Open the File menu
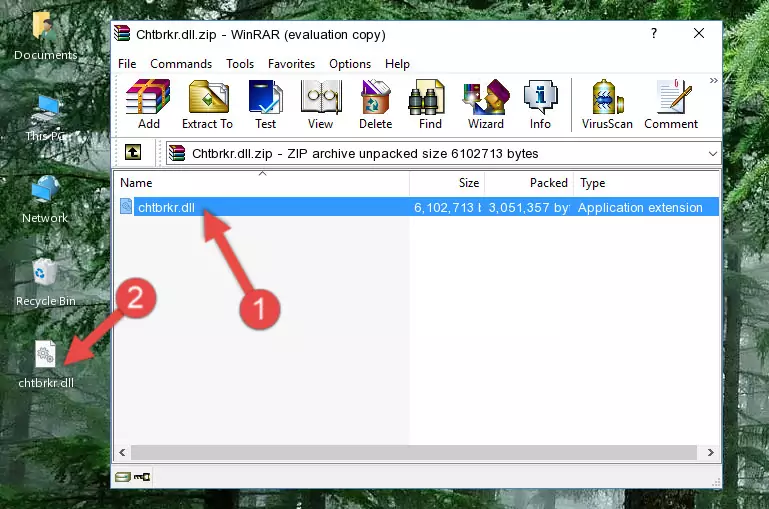769x509 pixels. [127, 64]
